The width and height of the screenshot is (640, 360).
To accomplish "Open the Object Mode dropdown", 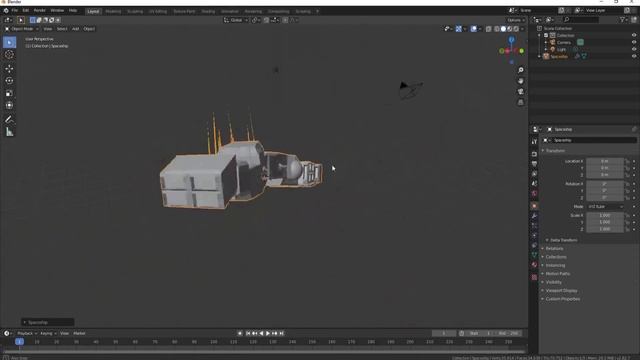I will (x=22, y=29).
